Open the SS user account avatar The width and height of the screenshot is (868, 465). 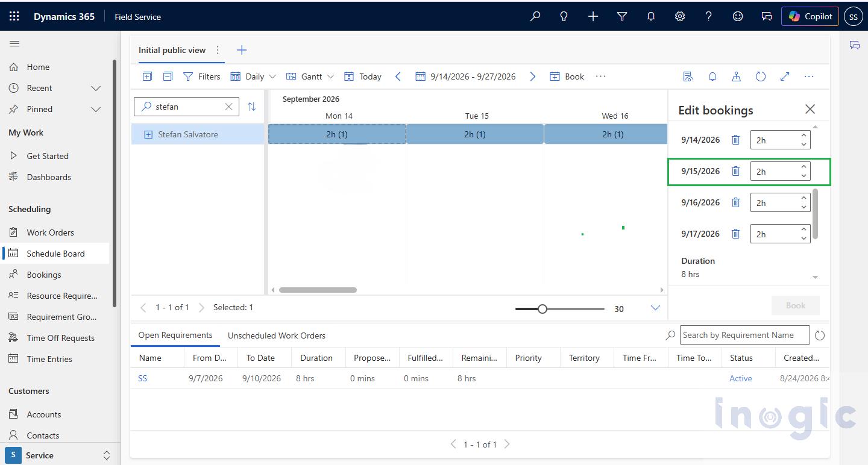pos(854,16)
